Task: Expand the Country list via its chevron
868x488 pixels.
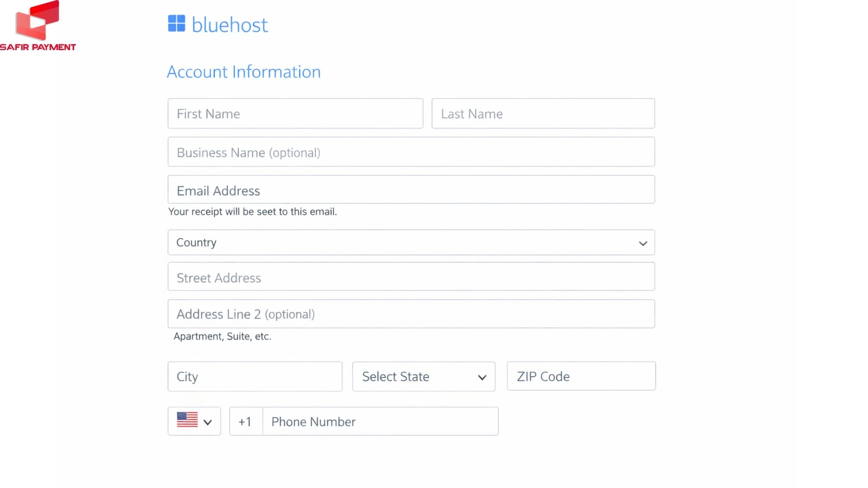Action: 643,243
